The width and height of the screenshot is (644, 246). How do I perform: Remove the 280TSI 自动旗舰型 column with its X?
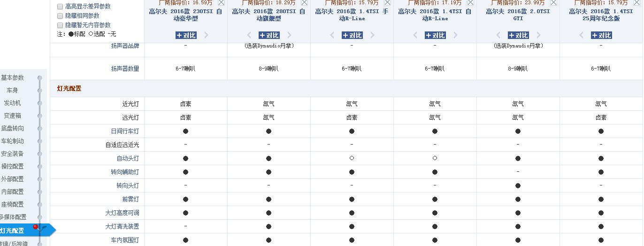[x=304, y=2]
